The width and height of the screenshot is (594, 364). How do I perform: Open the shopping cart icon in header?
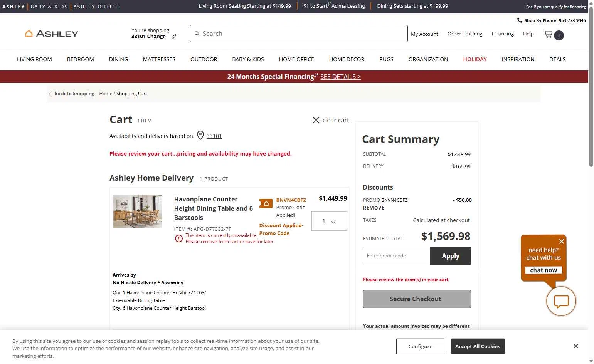pyautogui.click(x=548, y=34)
